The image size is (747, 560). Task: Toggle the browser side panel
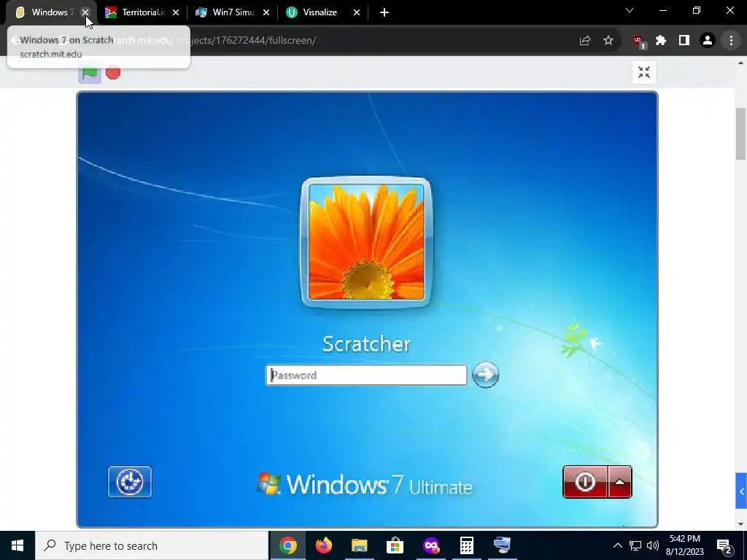coord(684,41)
